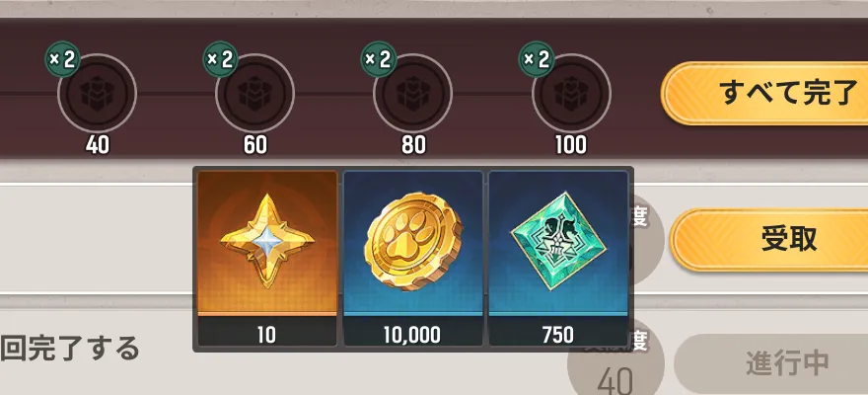The height and width of the screenshot is (395, 868).
Task: Open the reward box at 80 points
Action: 412,93
